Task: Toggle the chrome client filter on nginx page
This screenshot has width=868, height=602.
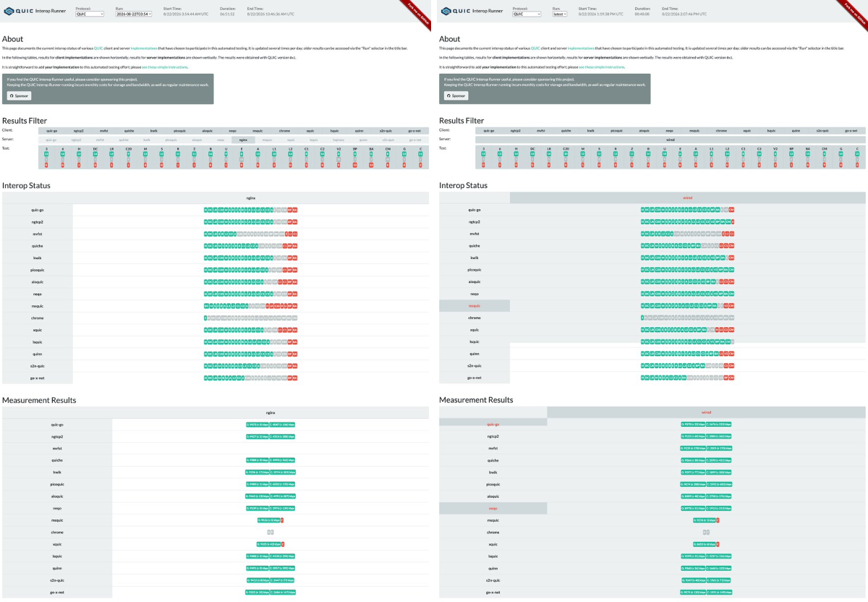Action: [x=284, y=131]
